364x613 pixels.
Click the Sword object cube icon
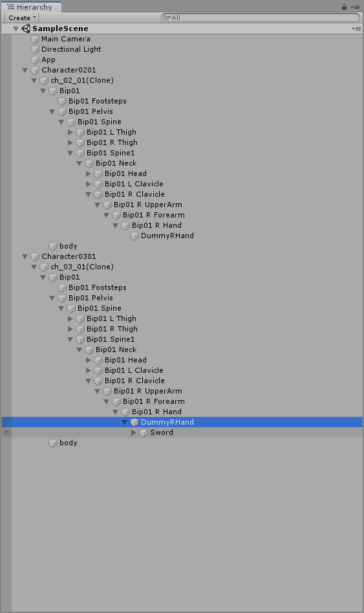144,433
